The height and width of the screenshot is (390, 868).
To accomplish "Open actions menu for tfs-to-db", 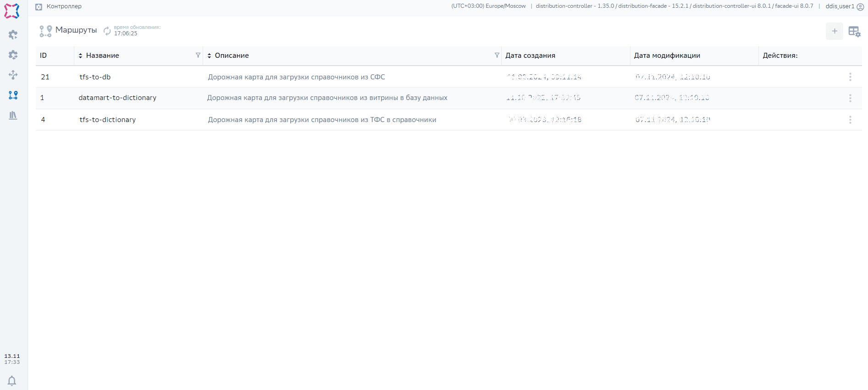I will coord(850,77).
